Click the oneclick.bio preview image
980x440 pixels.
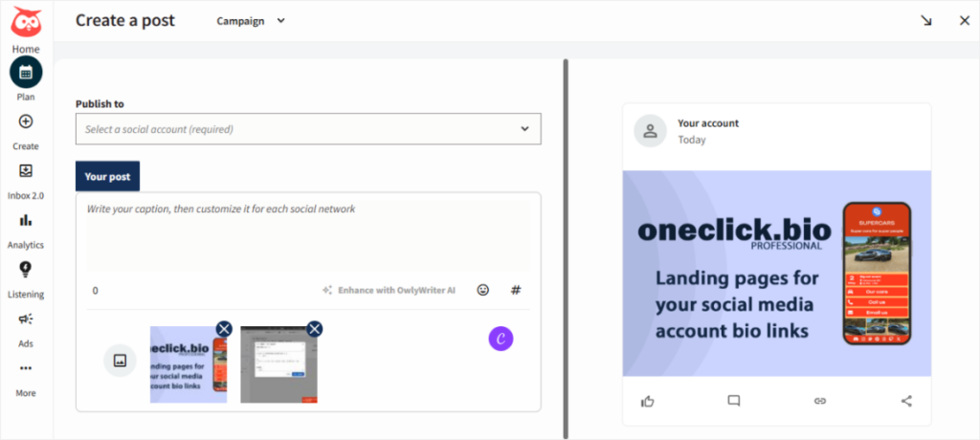(777, 274)
